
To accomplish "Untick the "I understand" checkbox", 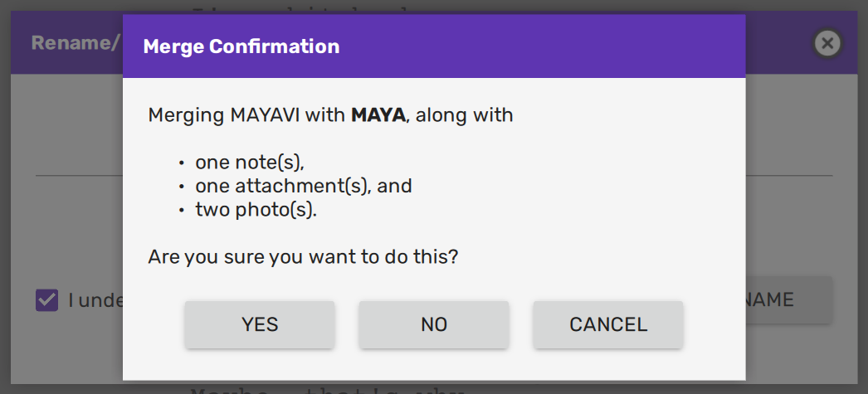I will [x=46, y=299].
